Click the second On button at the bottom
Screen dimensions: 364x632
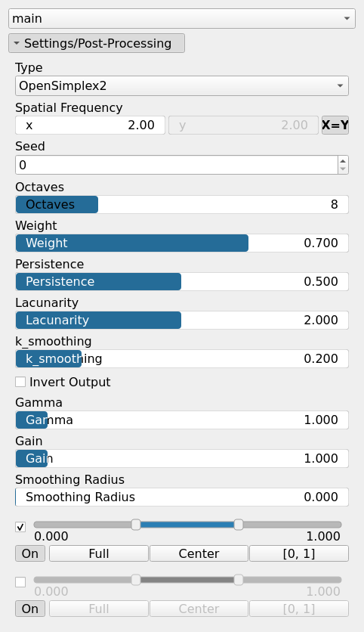coord(30,609)
